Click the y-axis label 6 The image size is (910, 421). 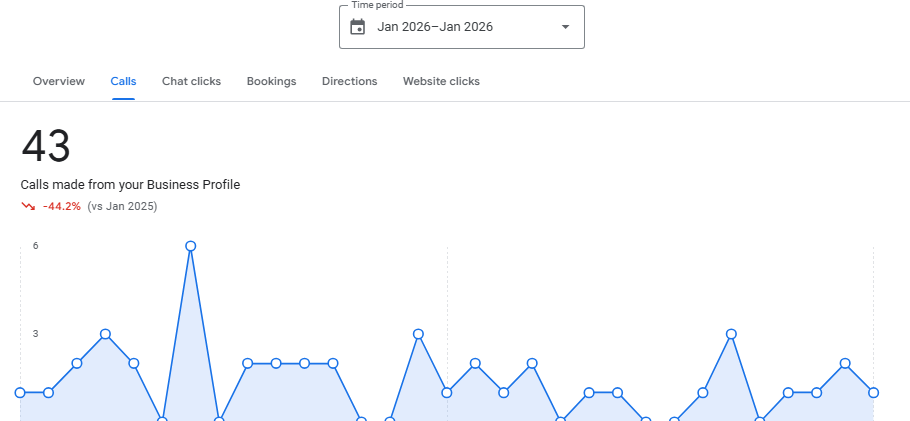pos(35,246)
